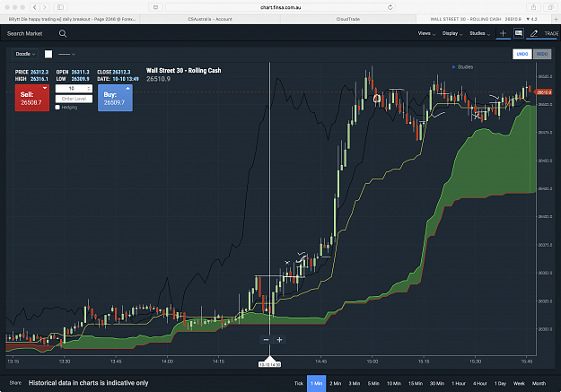The width and height of the screenshot is (561, 392).
Task: Expand the Views menu
Action: (x=426, y=33)
